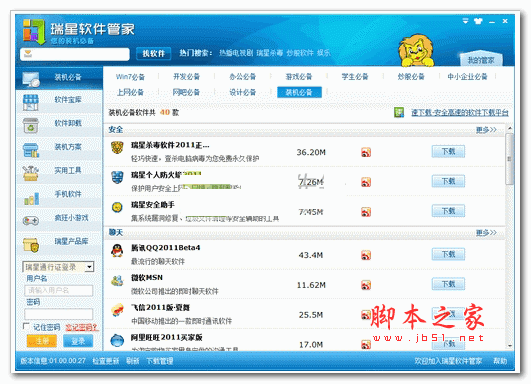This screenshot has height=384, width=531.
Task: Open the 手机软件 sidebar section
Action: (59, 195)
